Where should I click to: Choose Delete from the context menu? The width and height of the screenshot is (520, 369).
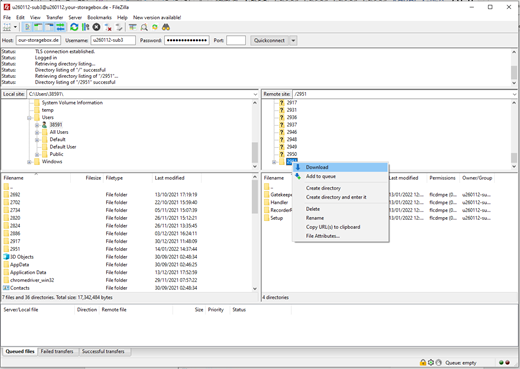(340, 209)
